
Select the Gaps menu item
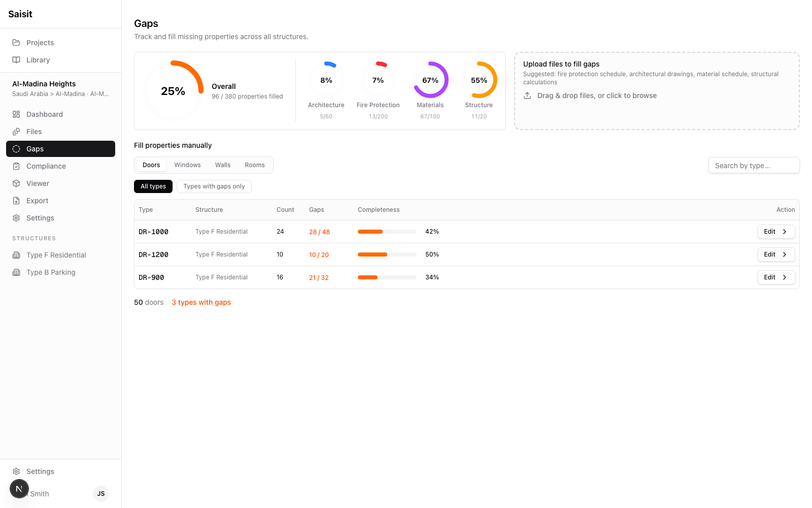click(x=60, y=149)
